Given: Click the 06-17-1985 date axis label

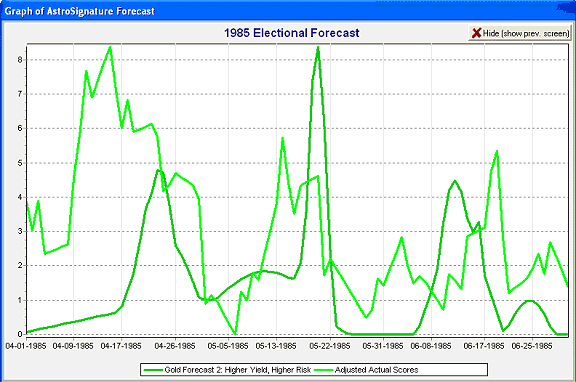Looking at the screenshot, I should (484, 346).
